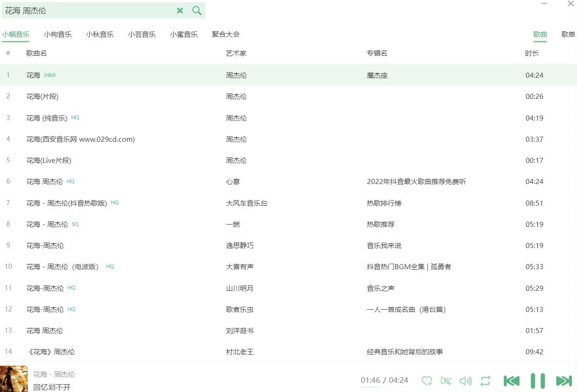Select the 歌曲 results tab
The width and height of the screenshot is (577, 392).
tap(540, 34)
